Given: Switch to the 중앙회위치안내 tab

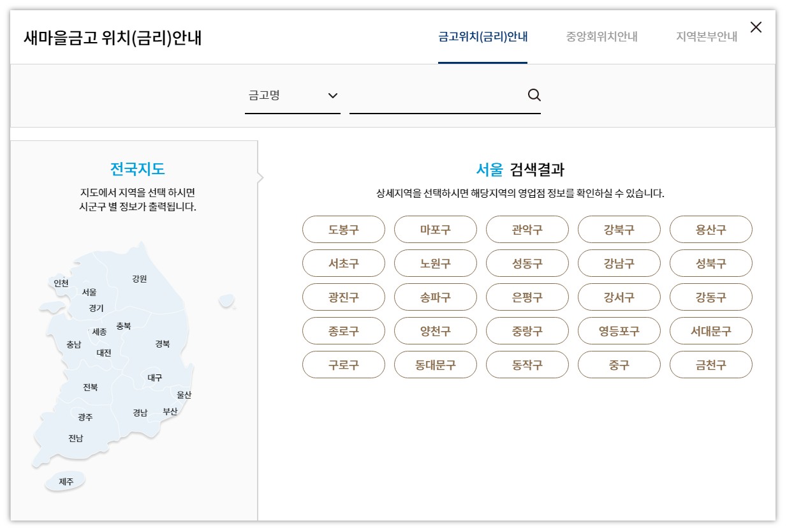Looking at the screenshot, I should click(602, 37).
